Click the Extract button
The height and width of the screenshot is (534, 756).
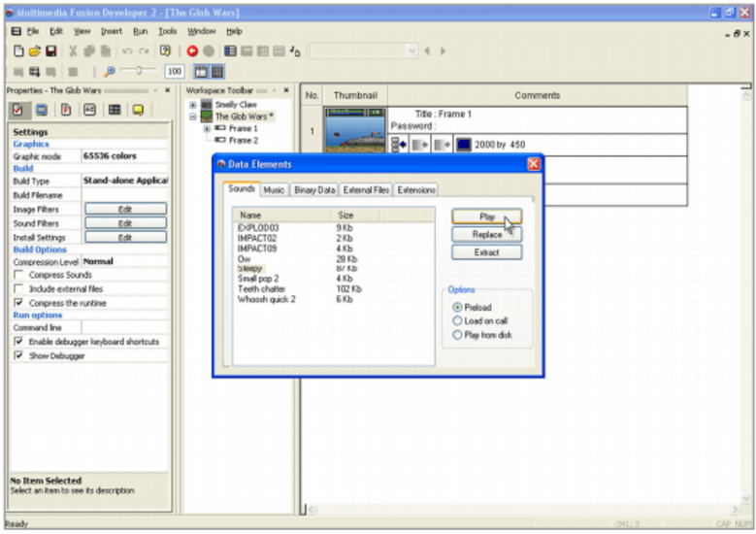[x=486, y=252]
